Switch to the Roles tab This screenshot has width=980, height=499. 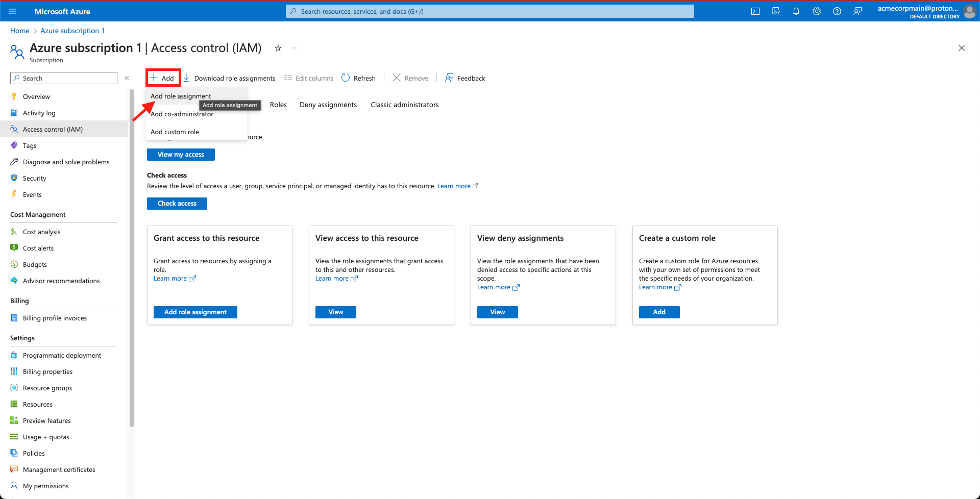(278, 105)
